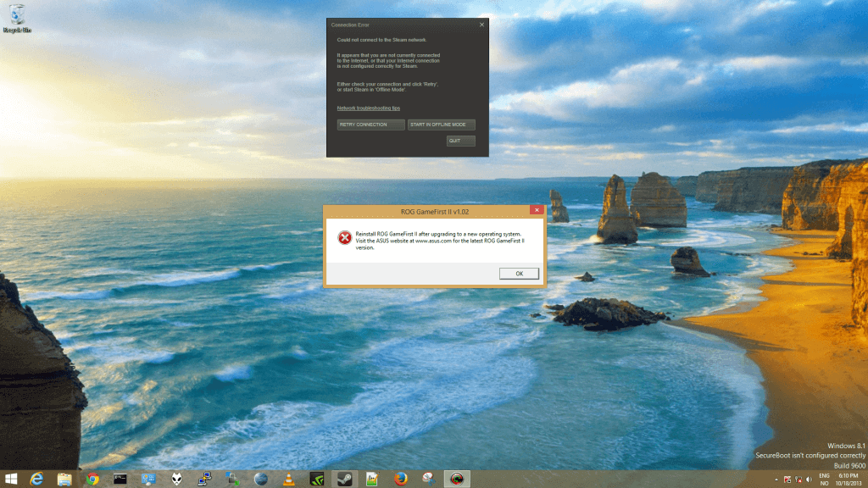Open the Control Panel taskbar icon
This screenshot has width=868, height=488.
[x=148, y=480]
